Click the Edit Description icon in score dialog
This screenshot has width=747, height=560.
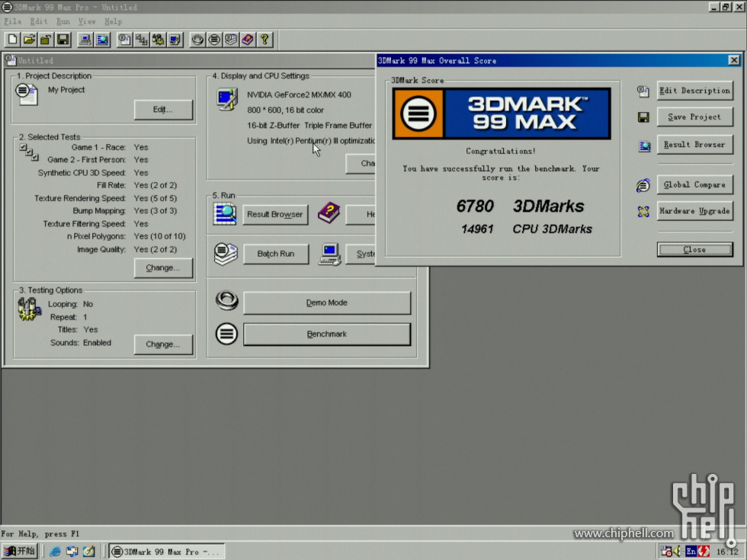[643, 91]
